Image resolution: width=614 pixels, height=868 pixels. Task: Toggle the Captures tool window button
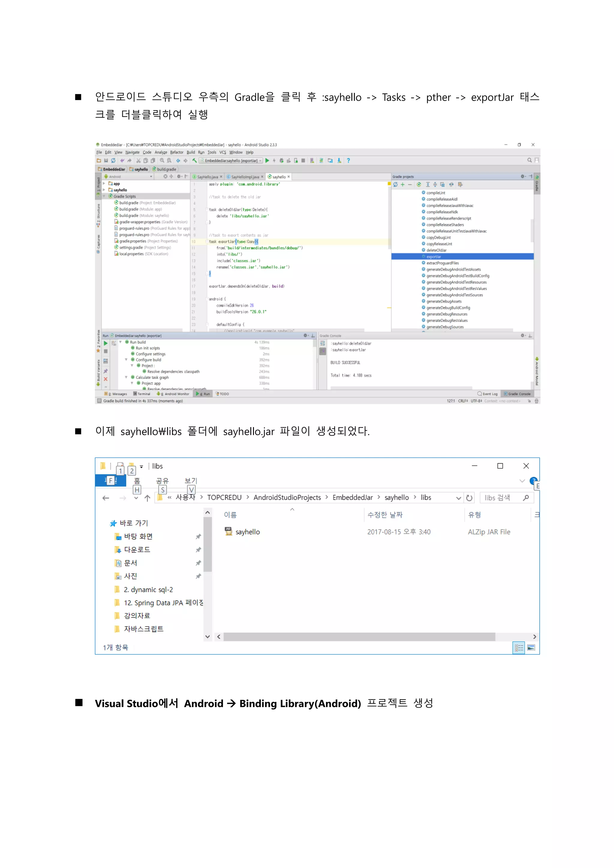(x=98, y=244)
